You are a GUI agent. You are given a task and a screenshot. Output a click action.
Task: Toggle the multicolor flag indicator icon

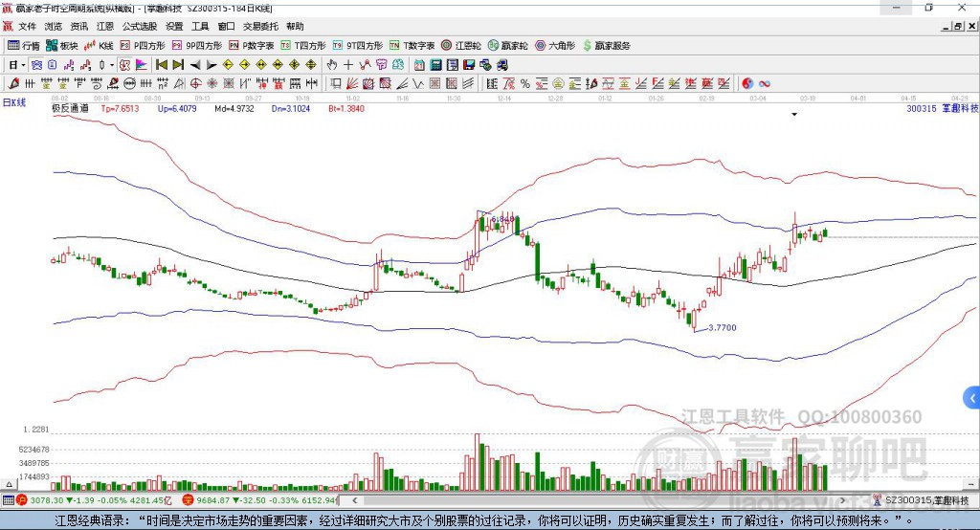(142, 65)
